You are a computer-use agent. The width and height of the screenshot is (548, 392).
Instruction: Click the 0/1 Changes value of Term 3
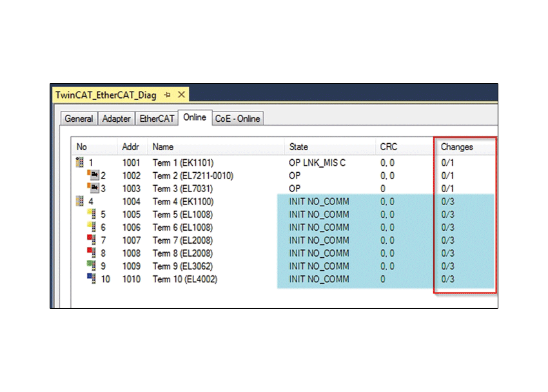click(x=447, y=189)
